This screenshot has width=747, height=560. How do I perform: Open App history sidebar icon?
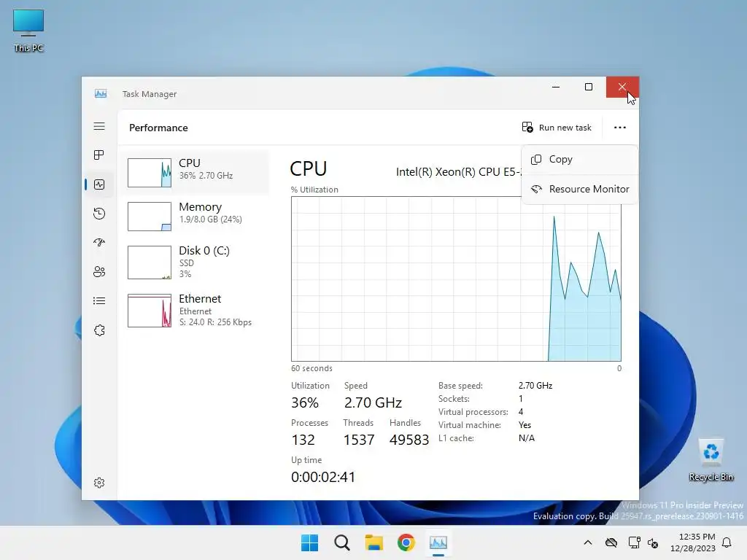click(x=99, y=214)
